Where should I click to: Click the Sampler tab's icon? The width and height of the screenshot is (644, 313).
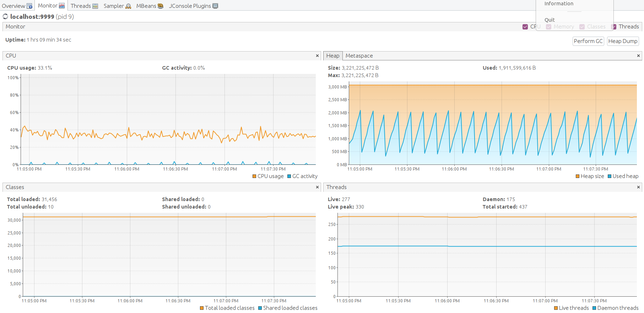128,6
